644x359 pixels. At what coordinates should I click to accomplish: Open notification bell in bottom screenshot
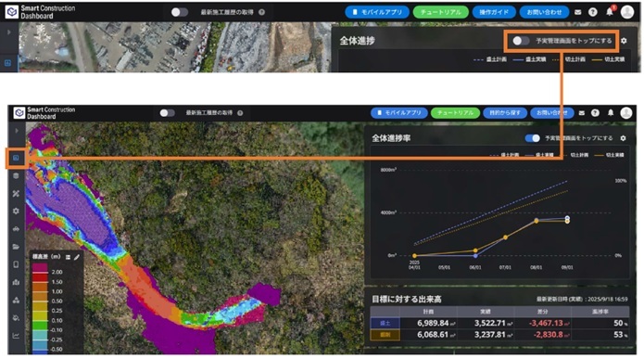pyautogui.click(x=611, y=112)
